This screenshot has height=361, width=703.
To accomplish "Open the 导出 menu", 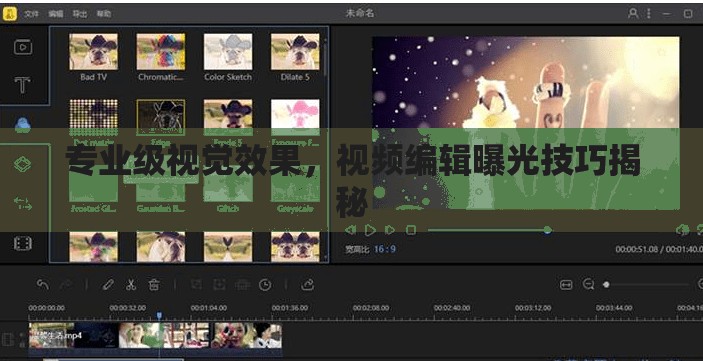I will pos(80,14).
